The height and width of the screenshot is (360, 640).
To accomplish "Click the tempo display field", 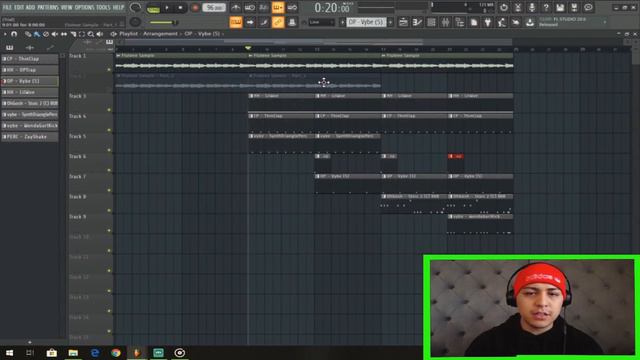I will coord(214,8).
